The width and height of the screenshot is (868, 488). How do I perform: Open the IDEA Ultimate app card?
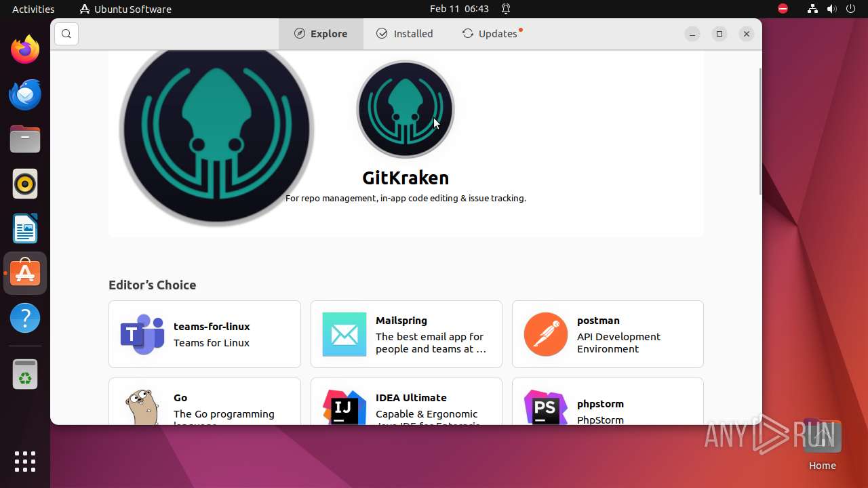(x=406, y=401)
